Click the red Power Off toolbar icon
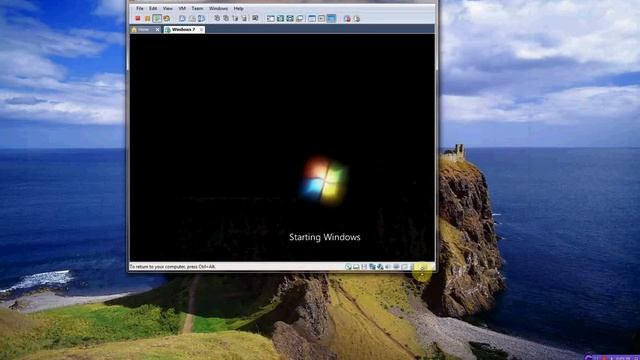640x360 pixels. point(138,18)
